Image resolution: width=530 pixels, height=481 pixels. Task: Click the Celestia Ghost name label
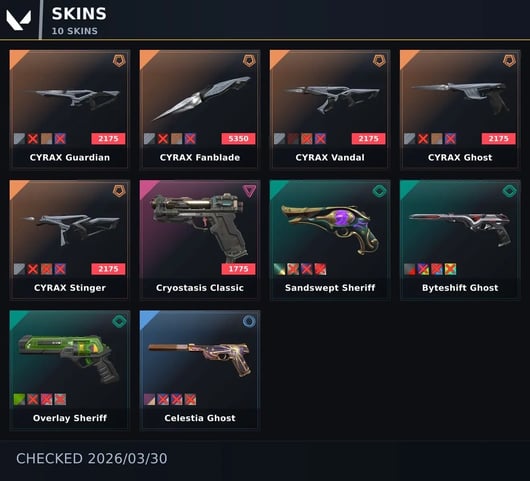point(200,418)
